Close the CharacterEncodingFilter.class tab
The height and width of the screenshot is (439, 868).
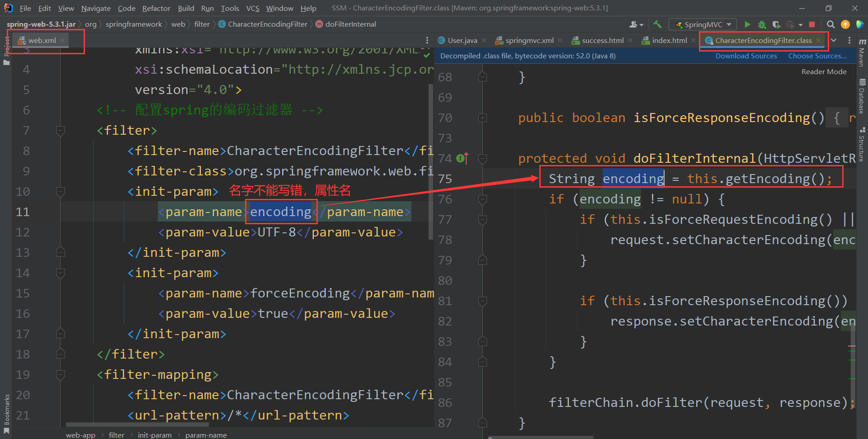point(818,40)
